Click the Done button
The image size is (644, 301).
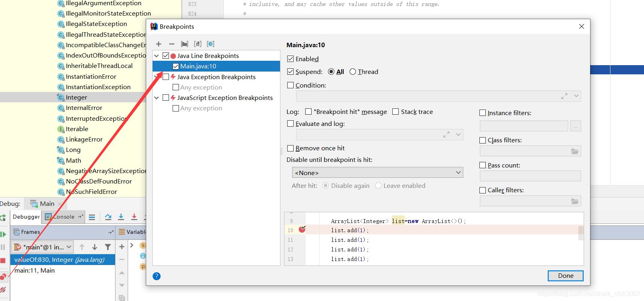coord(565,276)
